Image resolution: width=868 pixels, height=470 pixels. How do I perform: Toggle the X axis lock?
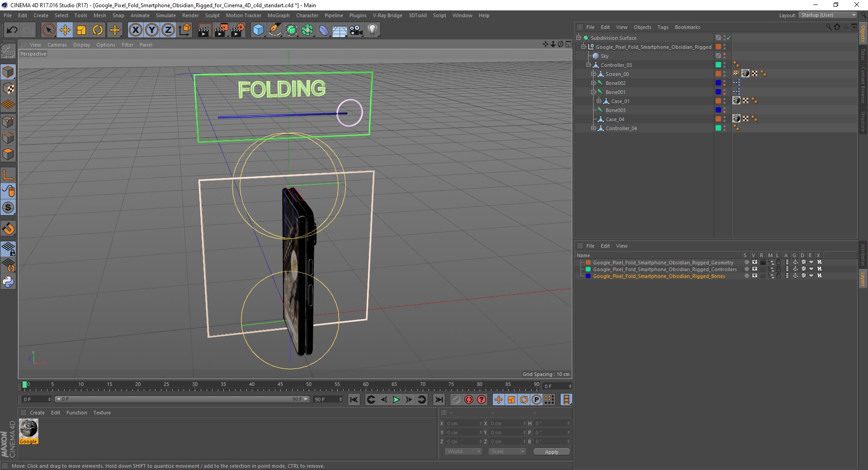point(135,30)
